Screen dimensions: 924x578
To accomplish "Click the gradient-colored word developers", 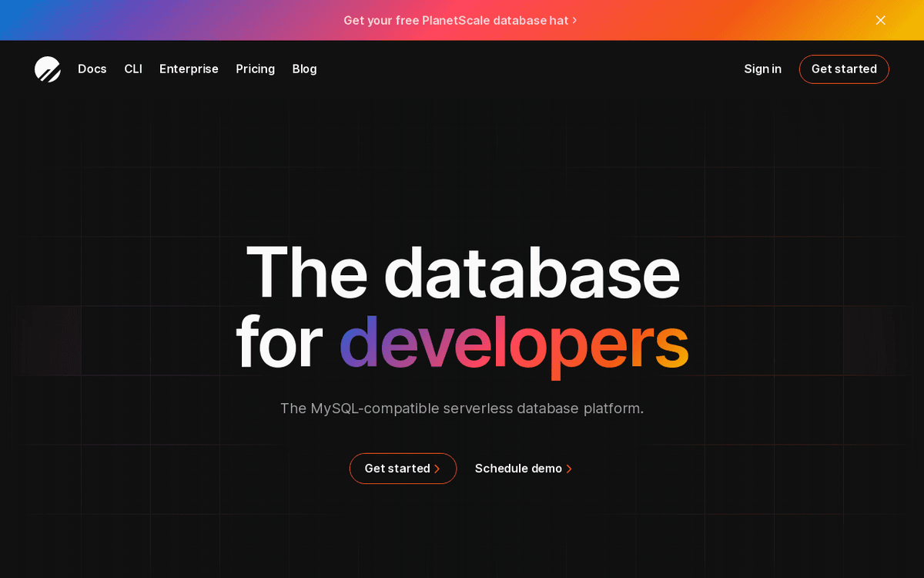I will [x=514, y=342].
